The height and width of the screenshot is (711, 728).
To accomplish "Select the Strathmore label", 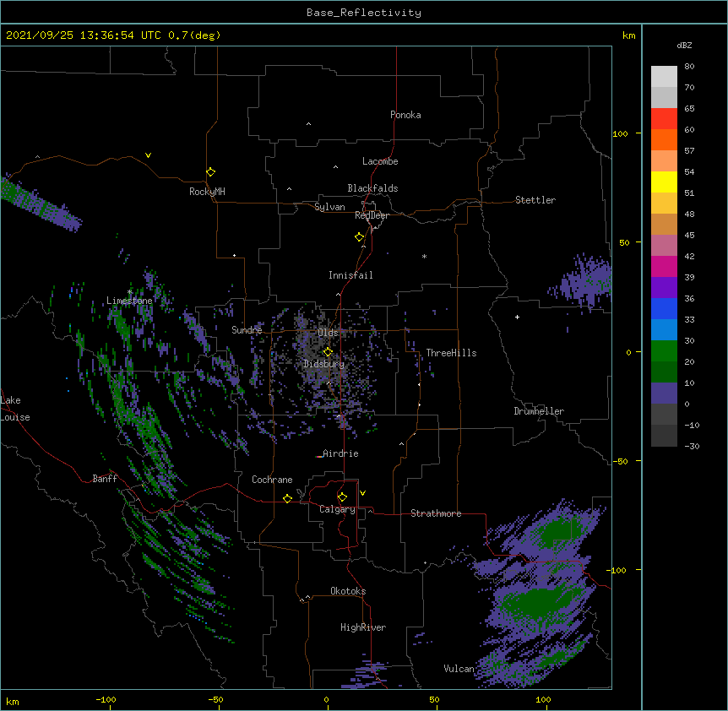I will [x=436, y=513].
